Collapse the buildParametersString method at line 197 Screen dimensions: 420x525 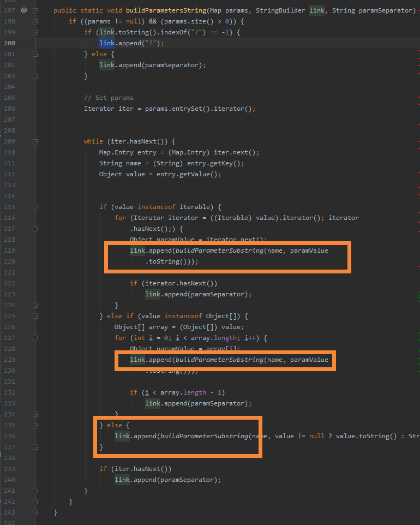35,10
